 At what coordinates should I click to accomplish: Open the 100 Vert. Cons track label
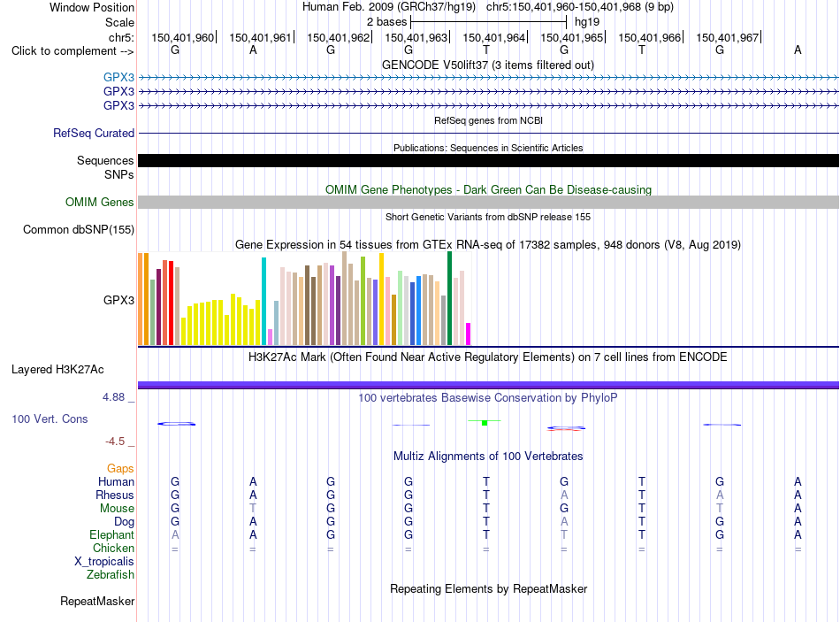(x=50, y=419)
